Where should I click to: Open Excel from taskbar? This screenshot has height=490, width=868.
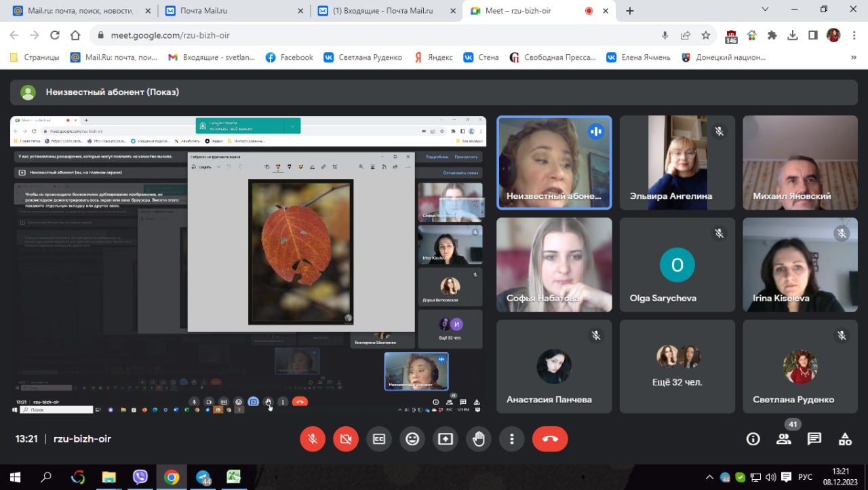click(x=234, y=477)
